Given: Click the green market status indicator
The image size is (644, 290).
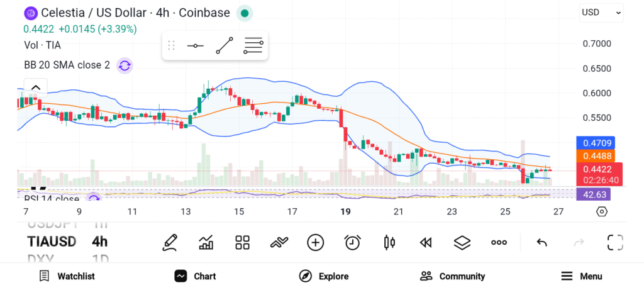Looking at the screenshot, I should [245, 13].
